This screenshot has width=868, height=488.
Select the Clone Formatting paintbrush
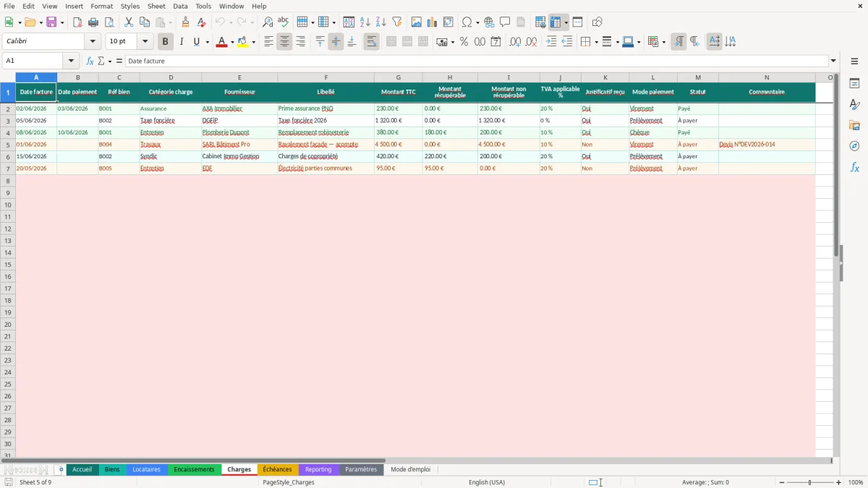[186, 22]
